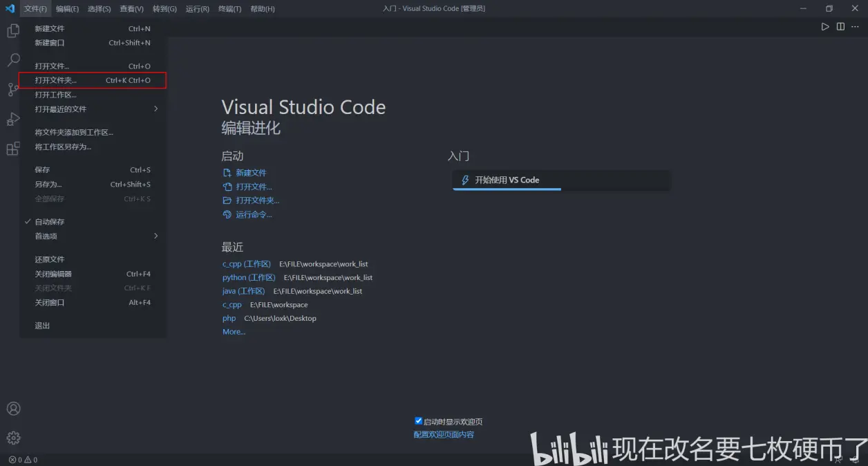Choose 打开文件... in the File menu
This screenshot has height=466, width=868.
[x=93, y=66]
